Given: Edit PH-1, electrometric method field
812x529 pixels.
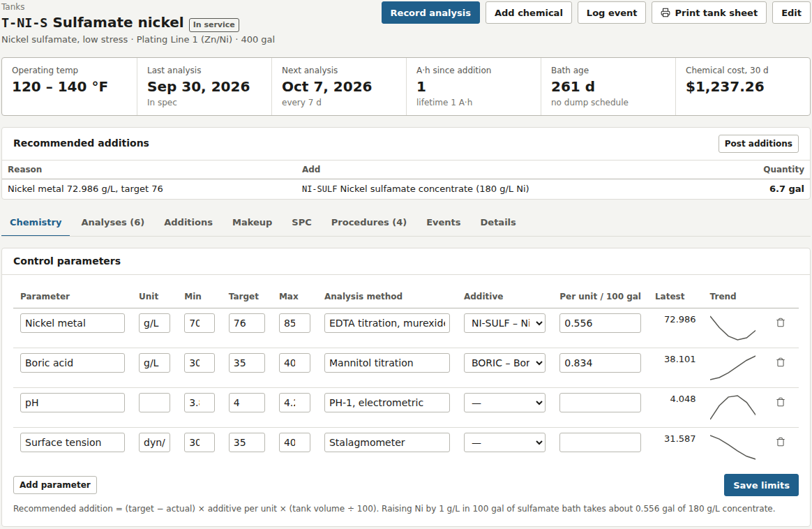Looking at the screenshot, I should click(387, 403).
